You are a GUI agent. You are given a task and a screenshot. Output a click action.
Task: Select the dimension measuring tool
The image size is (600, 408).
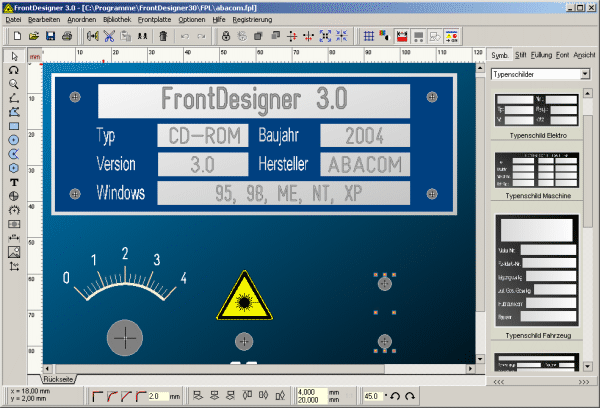14,238
